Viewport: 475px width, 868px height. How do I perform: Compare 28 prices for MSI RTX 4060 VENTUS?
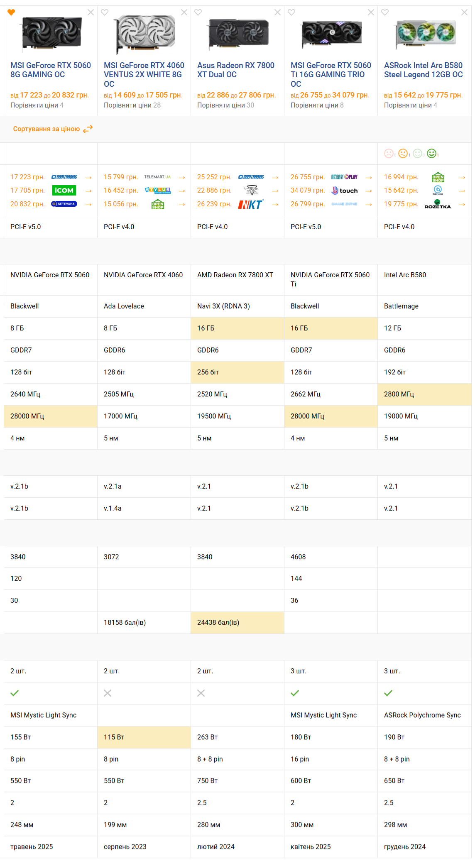point(132,105)
